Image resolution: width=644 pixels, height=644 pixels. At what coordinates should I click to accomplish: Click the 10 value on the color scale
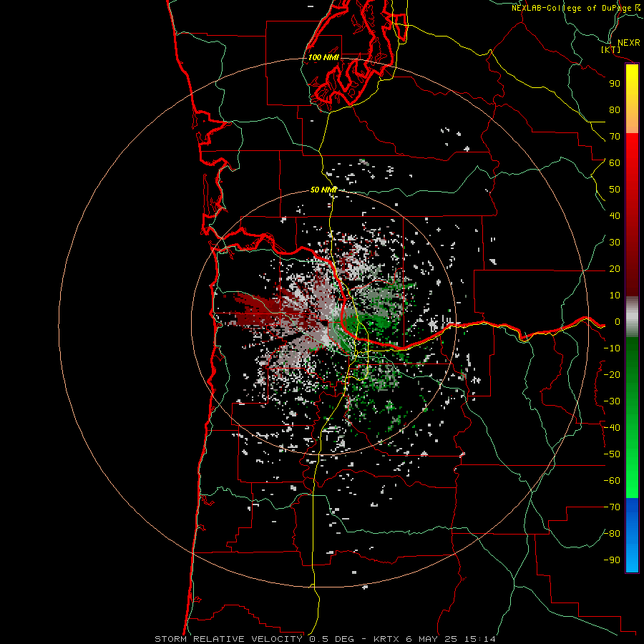[615, 296]
